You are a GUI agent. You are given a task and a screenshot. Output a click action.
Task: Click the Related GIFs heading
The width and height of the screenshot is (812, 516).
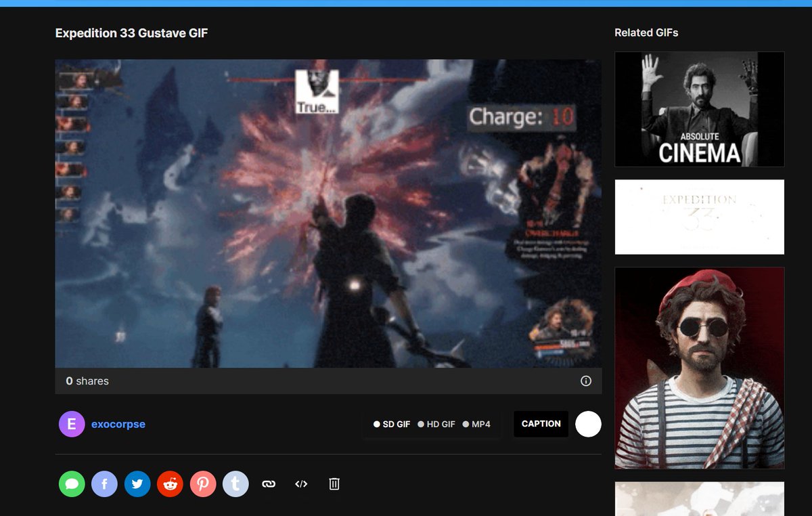(646, 33)
